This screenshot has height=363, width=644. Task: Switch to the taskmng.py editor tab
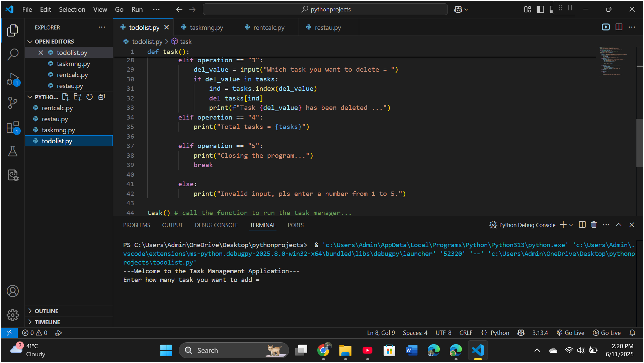[x=206, y=27]
